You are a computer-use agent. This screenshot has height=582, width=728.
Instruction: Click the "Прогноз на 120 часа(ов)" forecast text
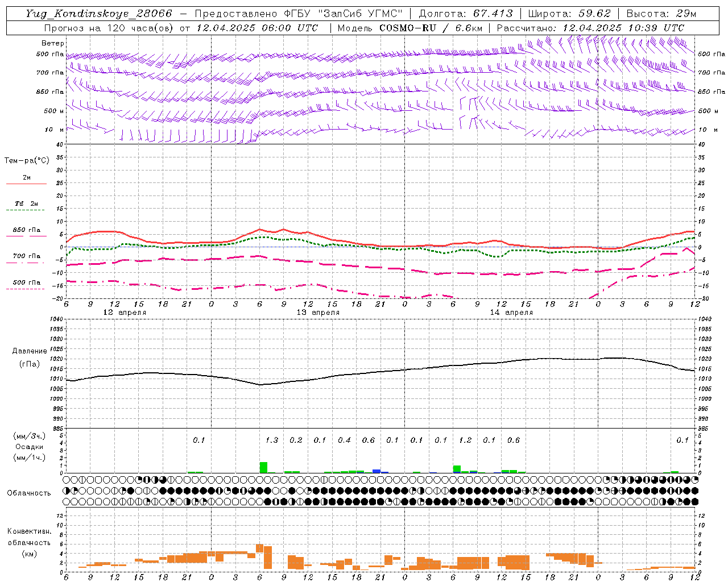pyautogui.click(x=109, y=28)
